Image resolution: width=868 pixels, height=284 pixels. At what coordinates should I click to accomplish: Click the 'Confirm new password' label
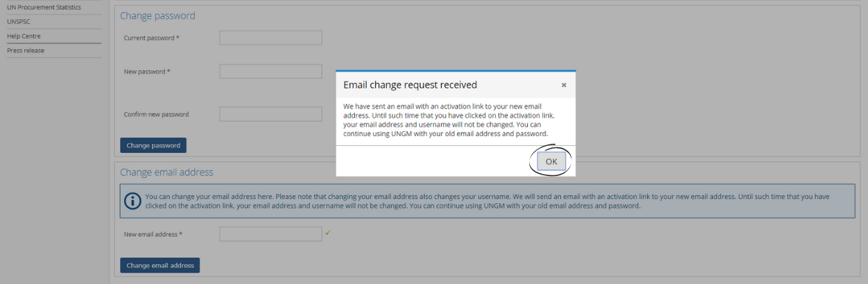(156, 114)
